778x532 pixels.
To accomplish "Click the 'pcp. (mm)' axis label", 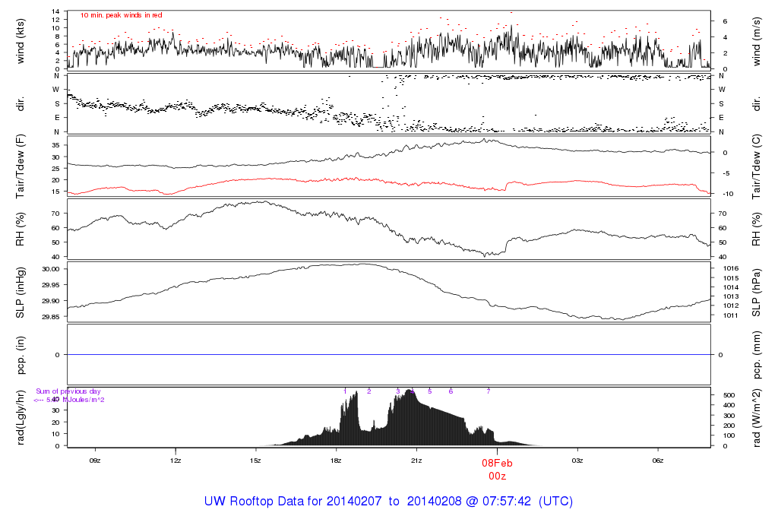I will click(x=756, y=356).
